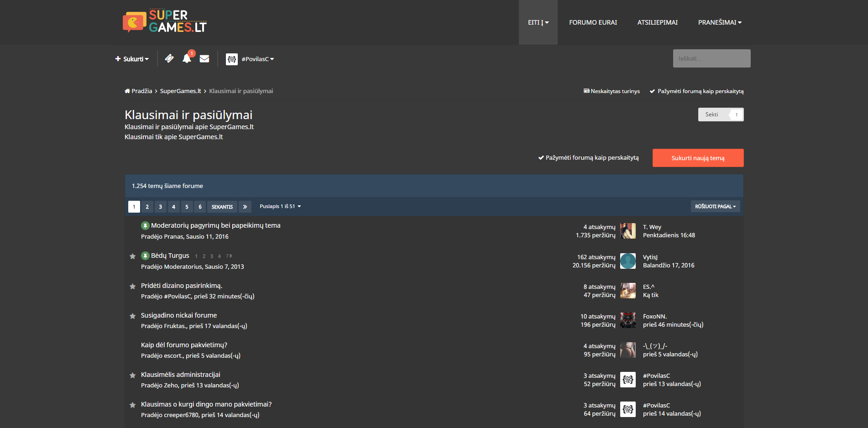Go to page 3 in pagination

160,207
